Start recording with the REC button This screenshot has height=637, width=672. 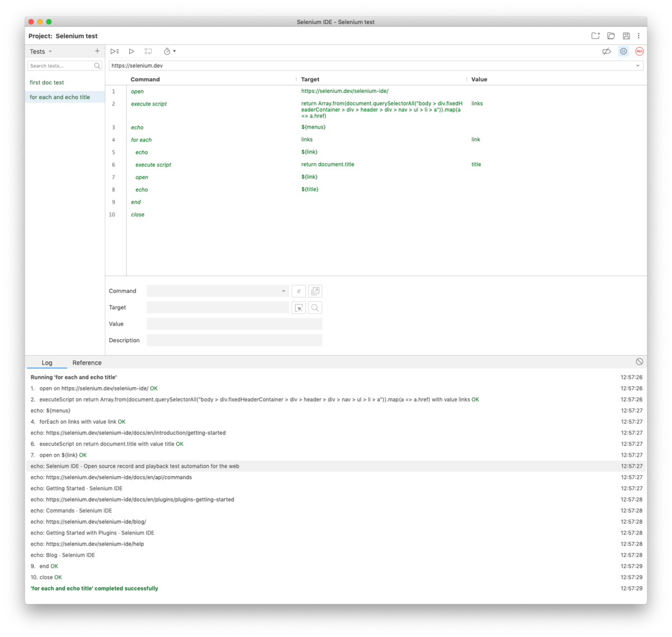(x=640, y=51)
